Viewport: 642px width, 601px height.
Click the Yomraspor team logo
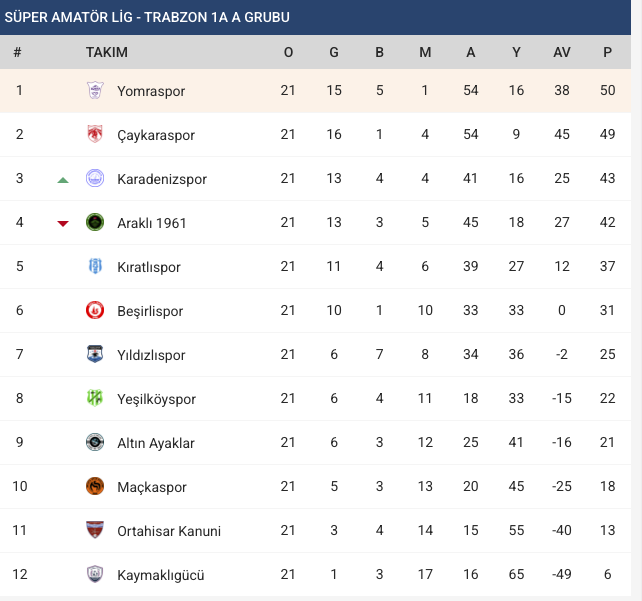95,90
